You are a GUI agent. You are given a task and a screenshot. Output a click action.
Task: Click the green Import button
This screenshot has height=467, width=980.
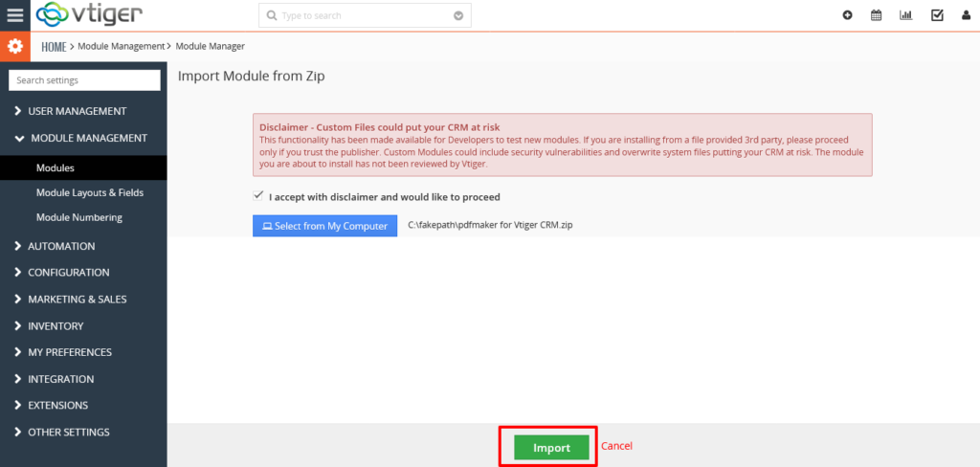pos(552,448)
